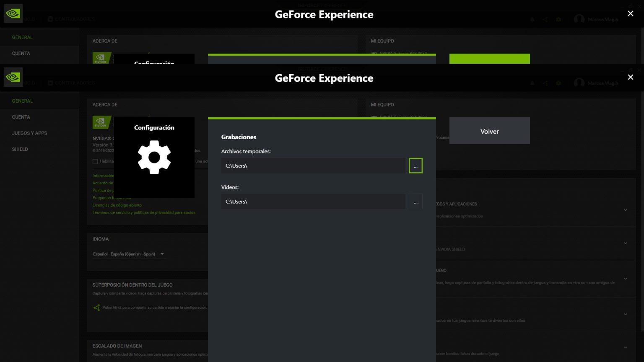Click the drivers icon next to CONTROLADORES
The height and width of the screenshot is (362, 644).
[x=50, y=83]
